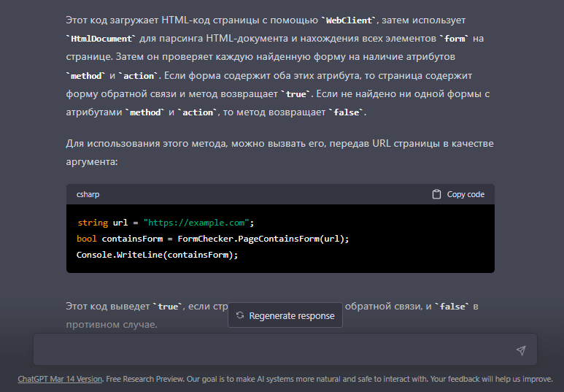This screenshot has height=392, width=564.
Task: Click the "https://example.com" string in code
Action: [197, 223]
